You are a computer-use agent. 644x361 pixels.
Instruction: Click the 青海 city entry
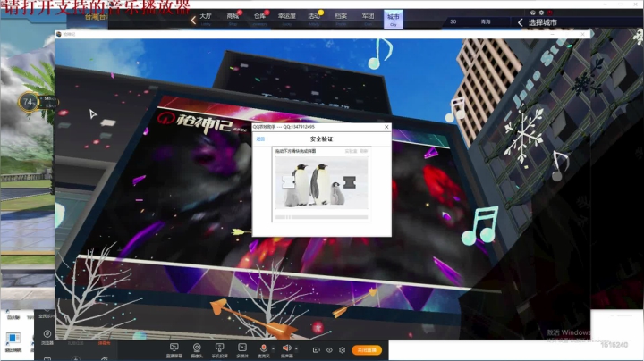(x=486, y=21)
